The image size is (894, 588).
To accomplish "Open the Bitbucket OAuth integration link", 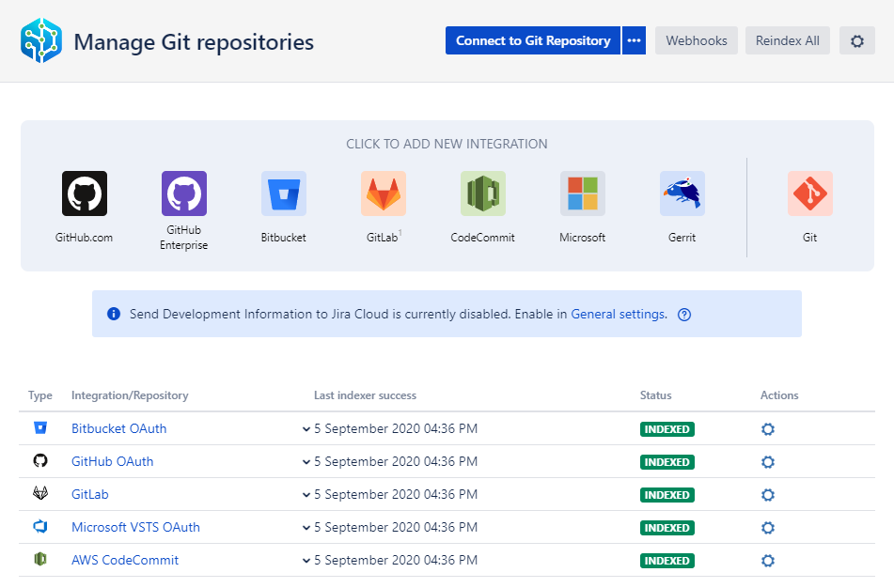I will click(x=119, y=428).
